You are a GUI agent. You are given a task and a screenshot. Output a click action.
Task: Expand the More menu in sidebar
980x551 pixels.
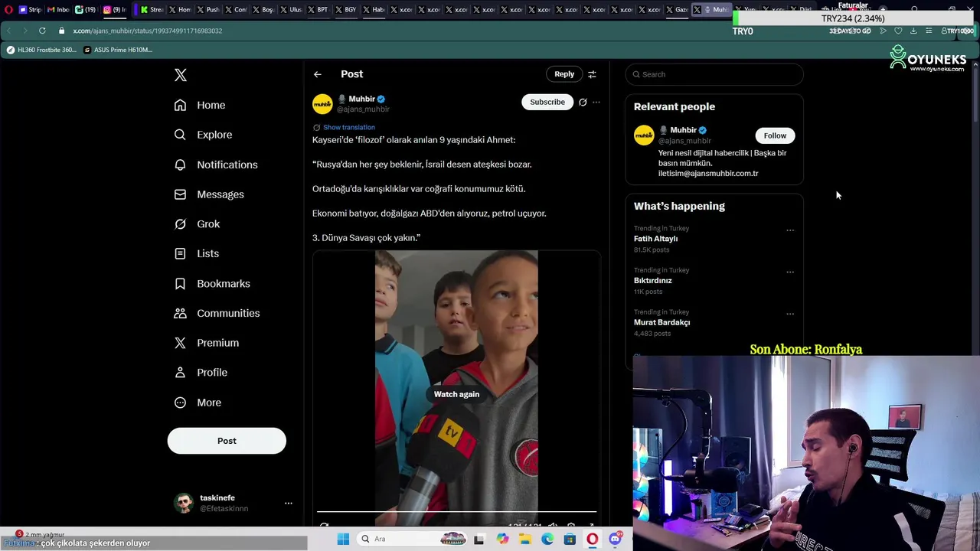[x=198, y=403]
